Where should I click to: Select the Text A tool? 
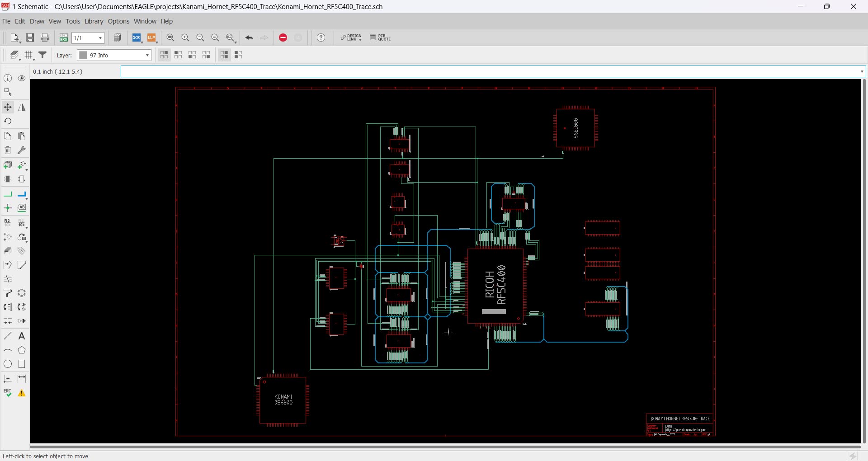click(22, 336)
